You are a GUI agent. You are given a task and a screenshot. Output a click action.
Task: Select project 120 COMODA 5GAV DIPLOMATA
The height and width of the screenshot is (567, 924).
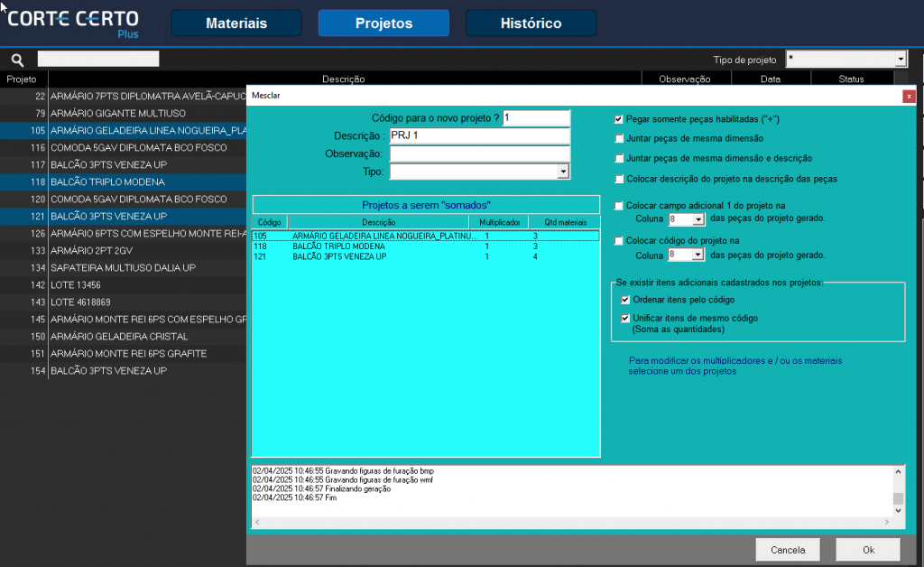coord(123,200)
